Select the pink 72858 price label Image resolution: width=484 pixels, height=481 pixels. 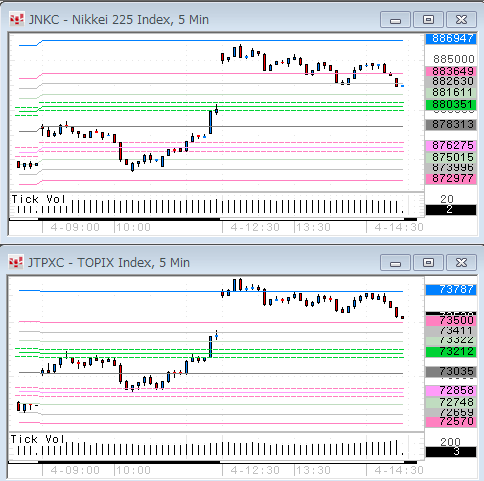tap(451, 390)
